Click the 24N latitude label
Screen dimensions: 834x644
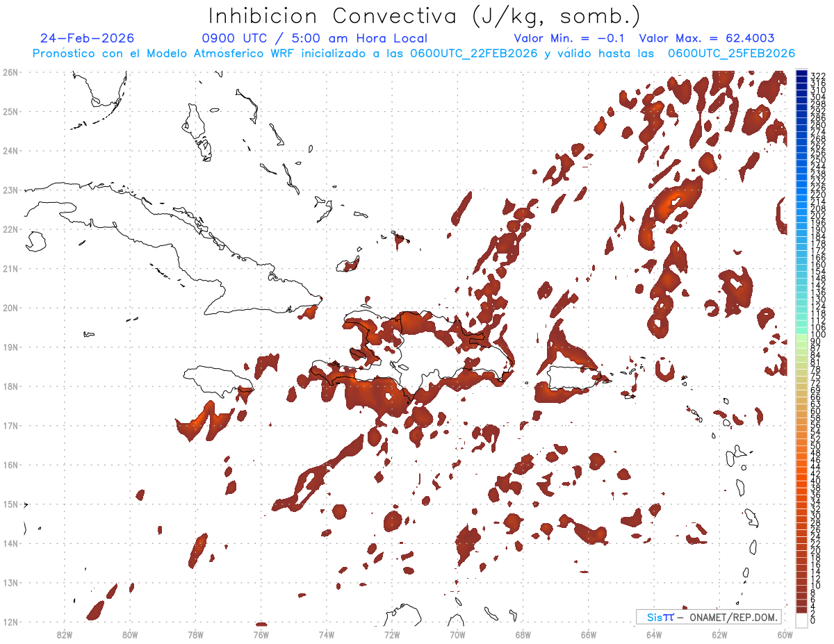10,150
